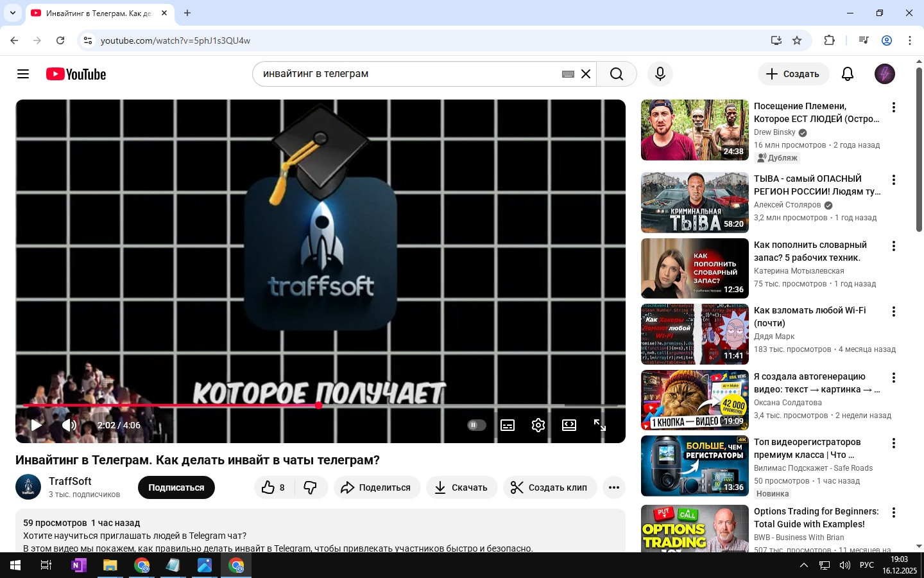Open YouTube notifications bell
The image size is (924, 578).
848,74
